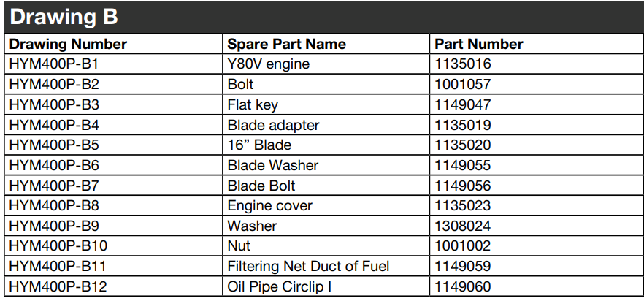Select the HYM400P-B1 drawing number cell
This screenshot has height=301, width=644.
[55, 64]
